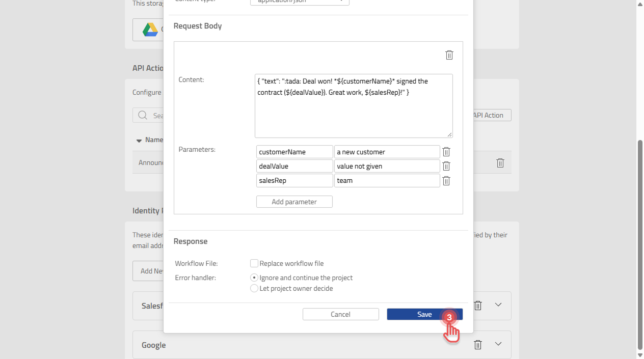Delete the request body content block
Image resolution: width=644 pixels, height=359 pixels.
pos(449,55)
